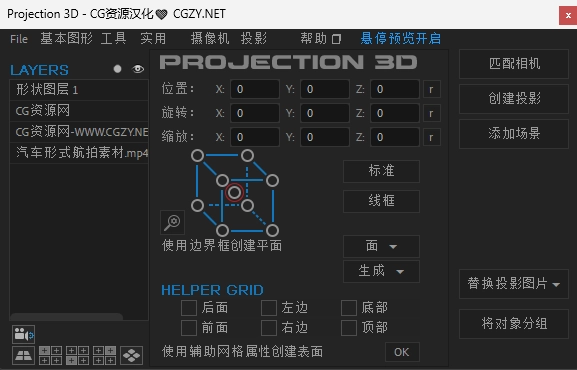Click the 缩放 Y input field
The image size is (577, 370).
tap(325, 137)
